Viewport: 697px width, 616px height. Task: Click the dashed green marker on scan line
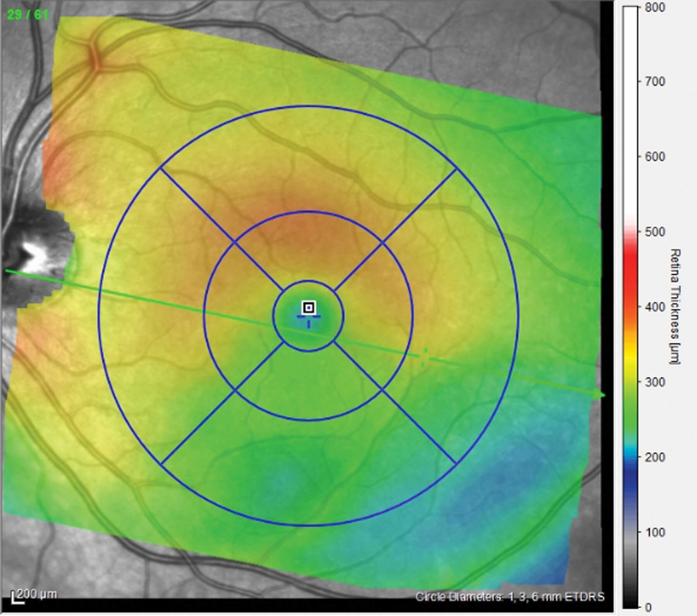[424, 357]
